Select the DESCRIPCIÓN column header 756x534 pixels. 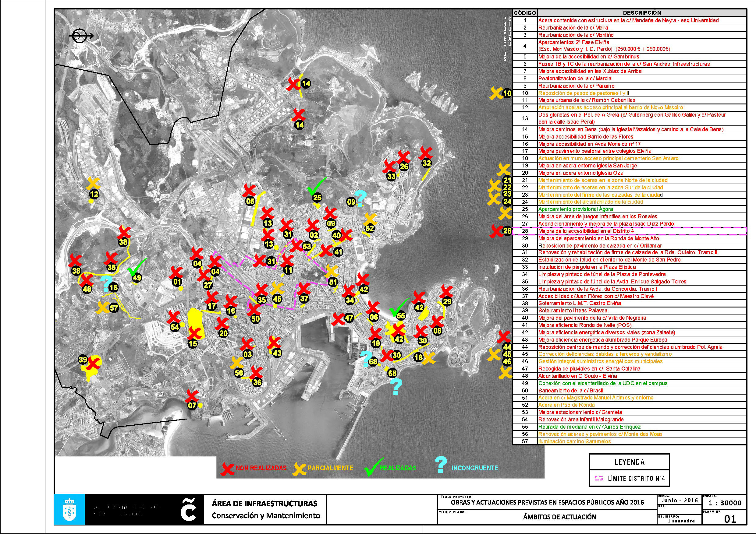(x=642, y=13)
